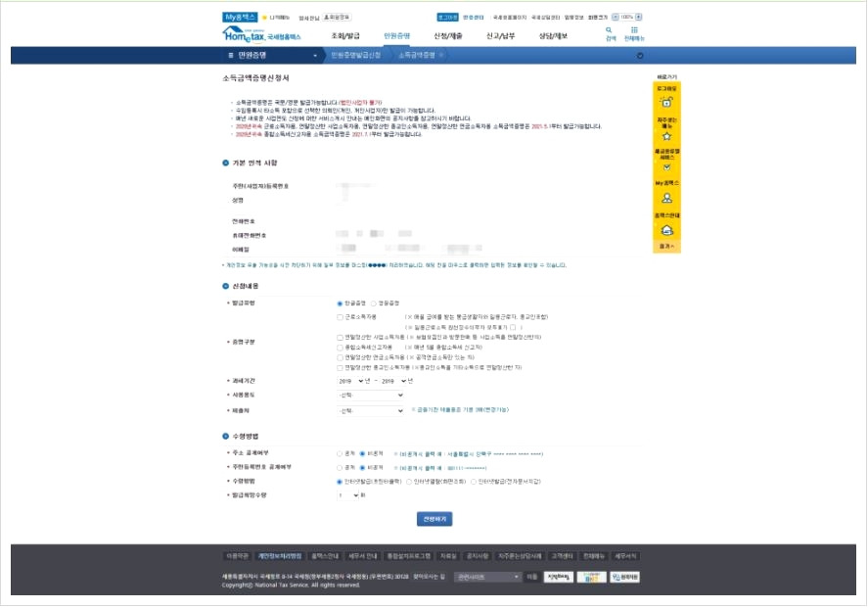
Task: Open the 조회/발급 main menu
Action: (344, 36)
